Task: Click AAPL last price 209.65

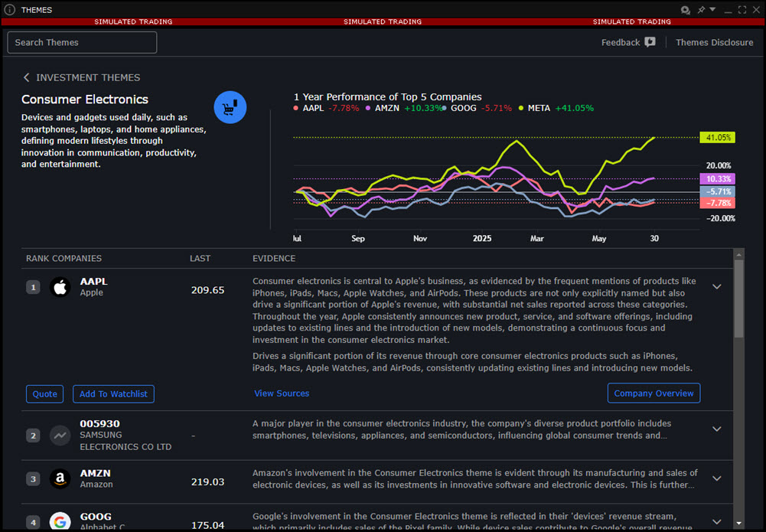Action: point(207,290)
